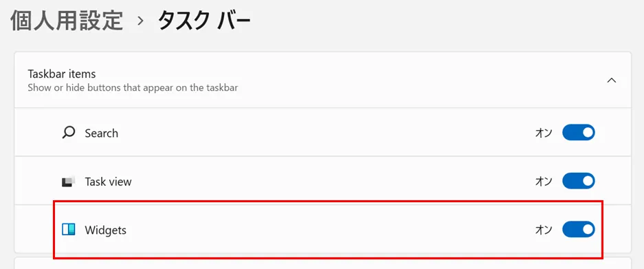Image resolution: width=644 pixels, height=269 pixels.
Task: Click the Search magnifying glass icon
Action: coord(68,133)
